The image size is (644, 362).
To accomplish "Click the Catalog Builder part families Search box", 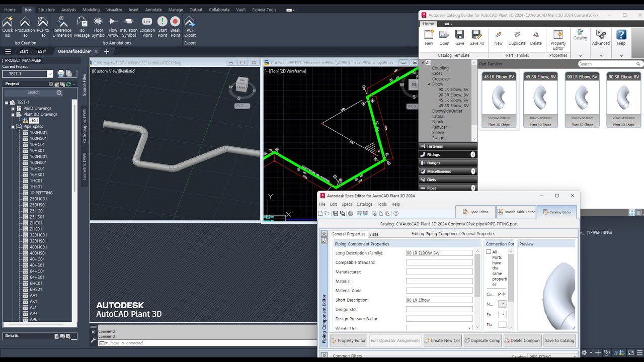I will click(x=610, y=64).
